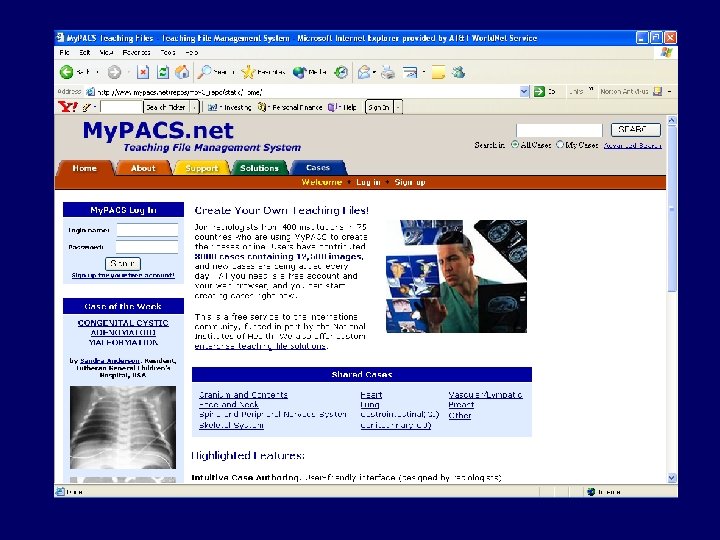This screenshot has height=540, width=720.
Task: Click the Yahoo toolbar pencil icon
Action: pos(87,107)
